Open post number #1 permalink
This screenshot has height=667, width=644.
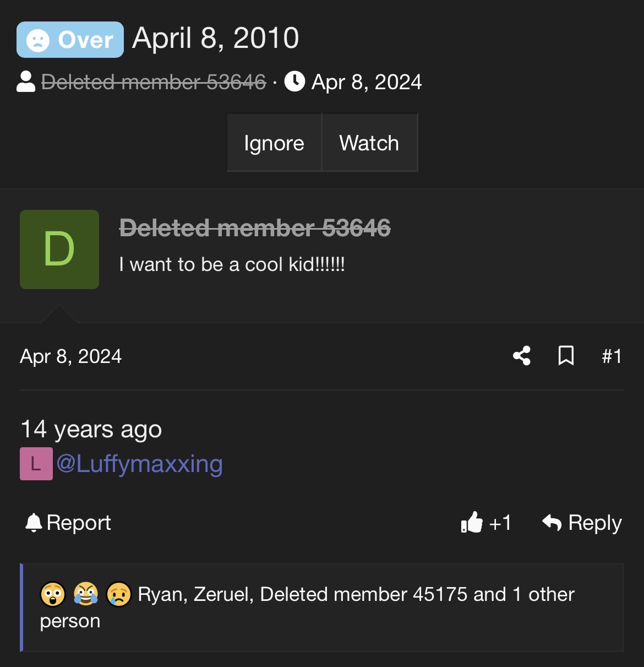(612, 356)
